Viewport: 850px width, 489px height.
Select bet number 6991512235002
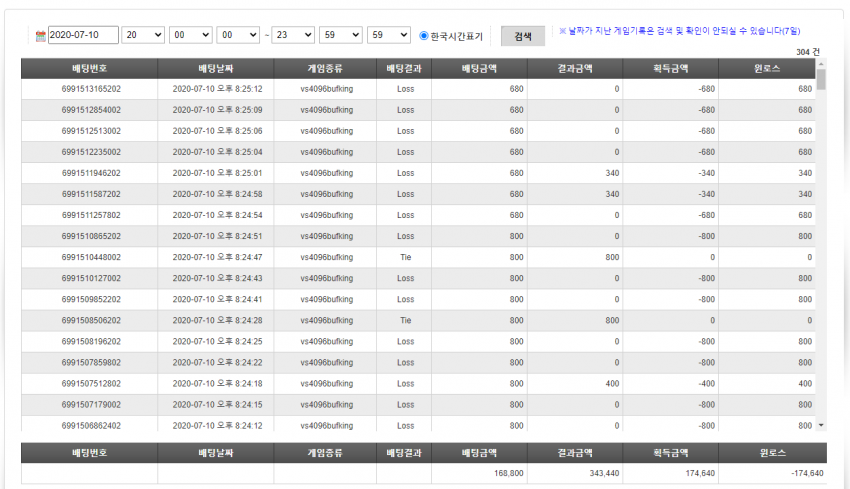pos(91,152)
